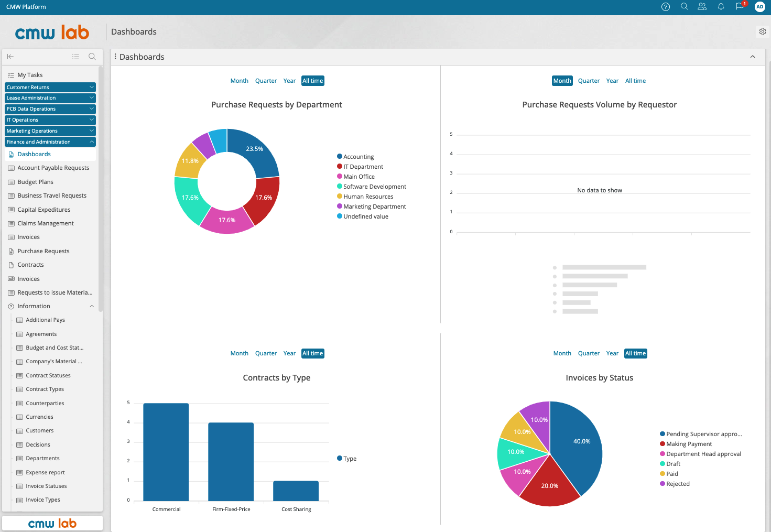Click the Departments table icon
The width and height of the screenshot is (771, 532).
click(19, 459)
